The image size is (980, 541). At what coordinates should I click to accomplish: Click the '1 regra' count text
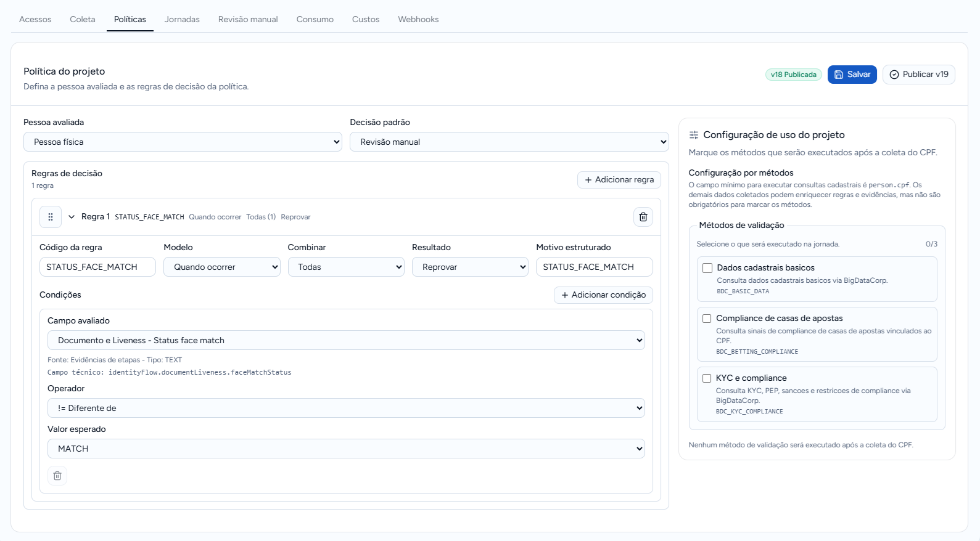[43, 186]
